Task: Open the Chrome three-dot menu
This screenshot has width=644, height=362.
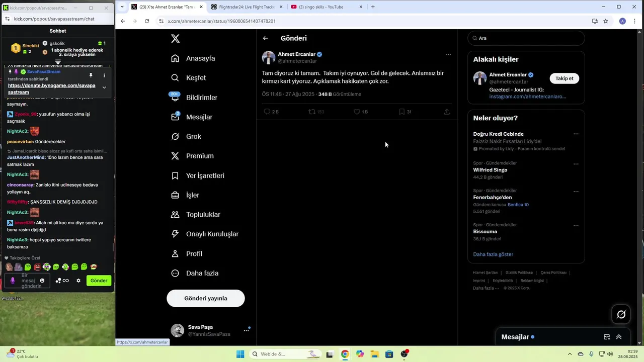Action: [635, 21]
